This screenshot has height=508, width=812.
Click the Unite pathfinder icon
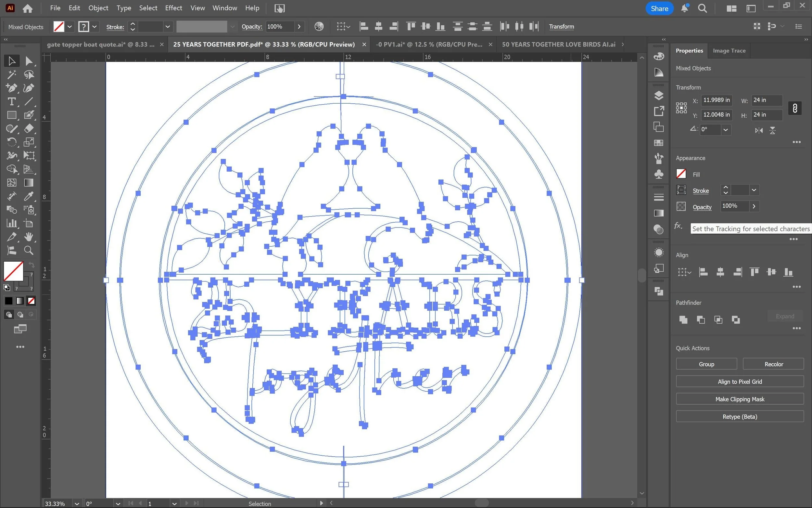click(683, 319)
